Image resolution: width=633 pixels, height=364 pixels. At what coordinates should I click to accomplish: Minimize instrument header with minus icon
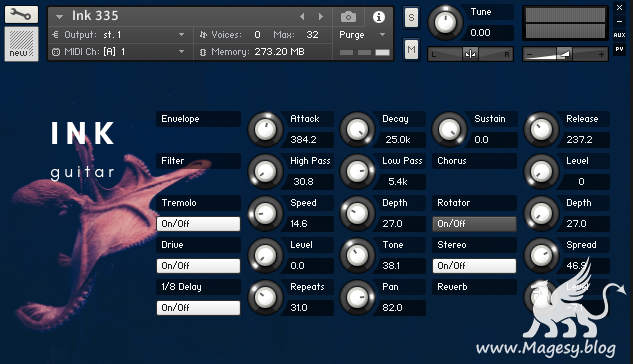619,21
